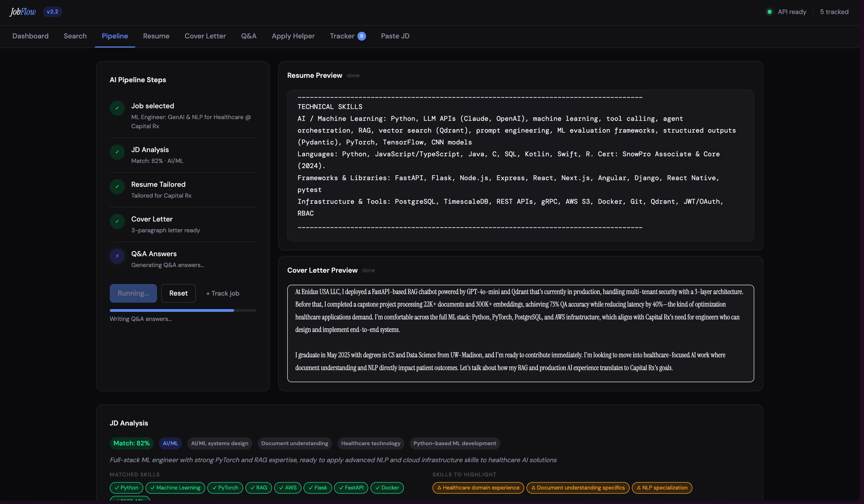The height and width of the screenshot is (504, 864).
Task: Click the Match: 82% · AI/ML step subtitle
Action: pos(157,161)
